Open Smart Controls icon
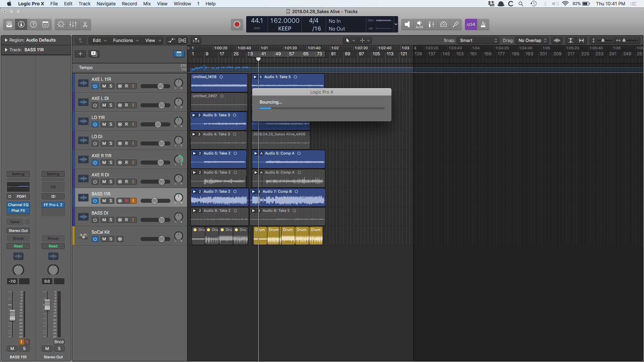 point(61,24)
